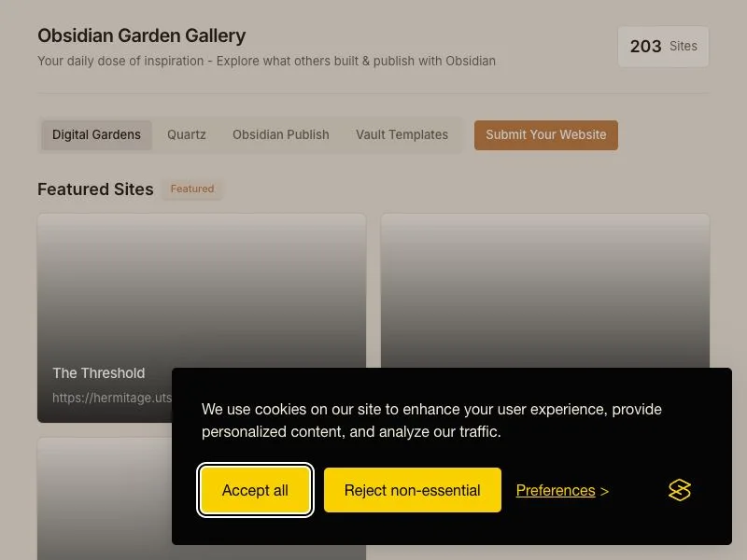The width and height of the screenshot is (747, 560).
Task: Go to Vault Templates tab
Action: [x=402, y=134]
